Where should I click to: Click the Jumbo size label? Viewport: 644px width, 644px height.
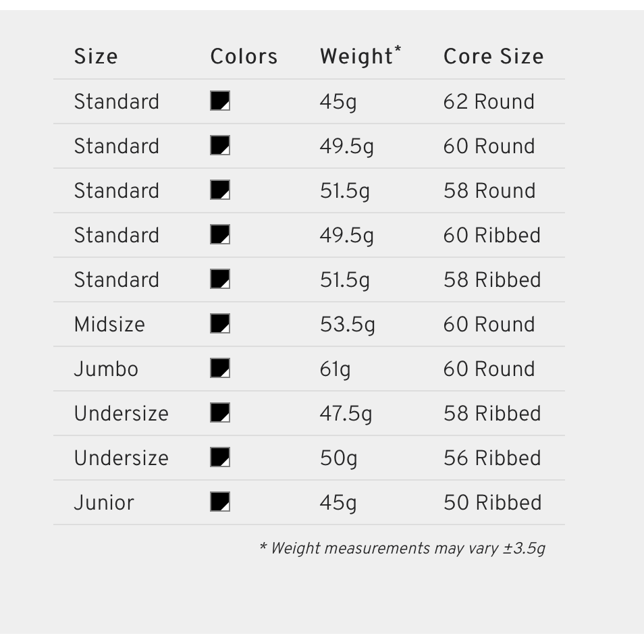(x=106, y=369)
